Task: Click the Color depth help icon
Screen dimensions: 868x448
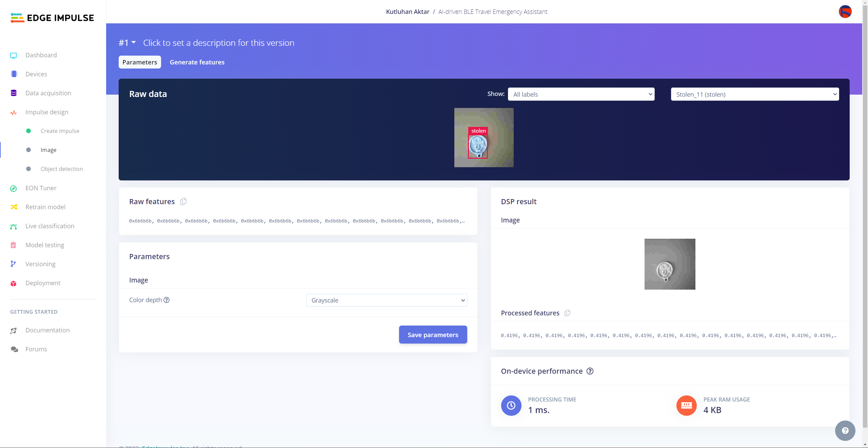Action: [166, 300]
